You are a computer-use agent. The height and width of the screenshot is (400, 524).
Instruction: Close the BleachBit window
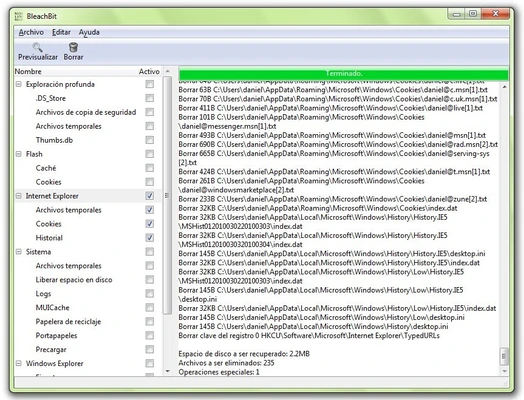click(496, 14)
